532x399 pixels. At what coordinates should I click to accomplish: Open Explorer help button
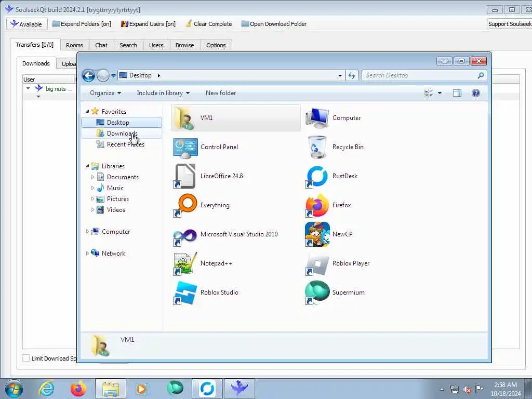point(476,93)
